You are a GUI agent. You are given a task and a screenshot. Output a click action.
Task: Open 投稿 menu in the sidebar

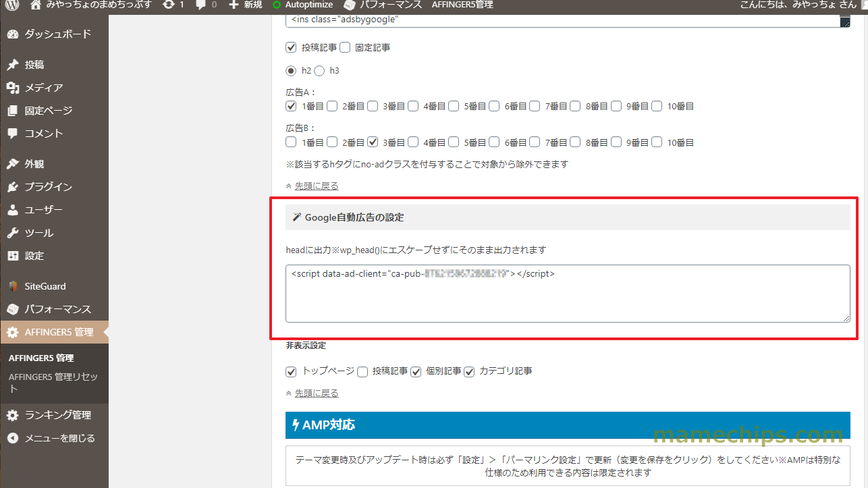pyautogui.click(x=54, y=65)
